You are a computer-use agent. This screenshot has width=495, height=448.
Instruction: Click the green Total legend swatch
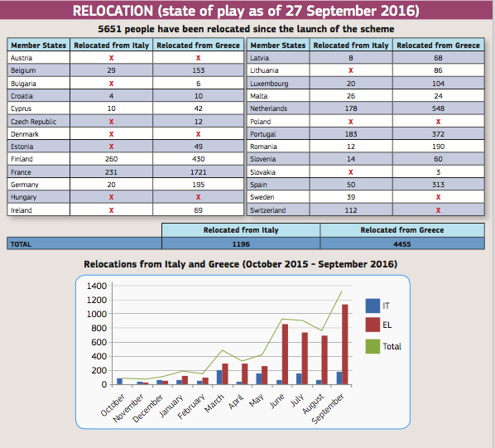point(372,346)
